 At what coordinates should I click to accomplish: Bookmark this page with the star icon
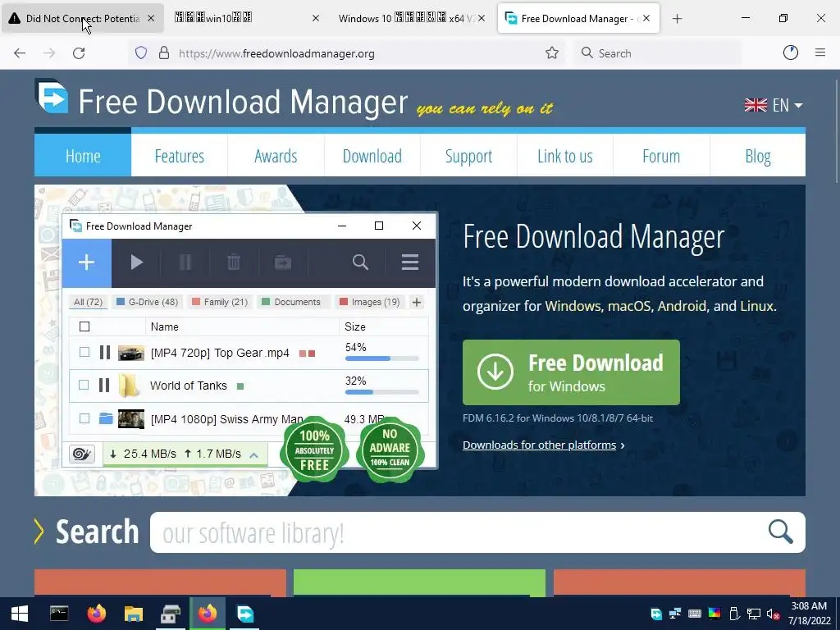pos(552,53)
